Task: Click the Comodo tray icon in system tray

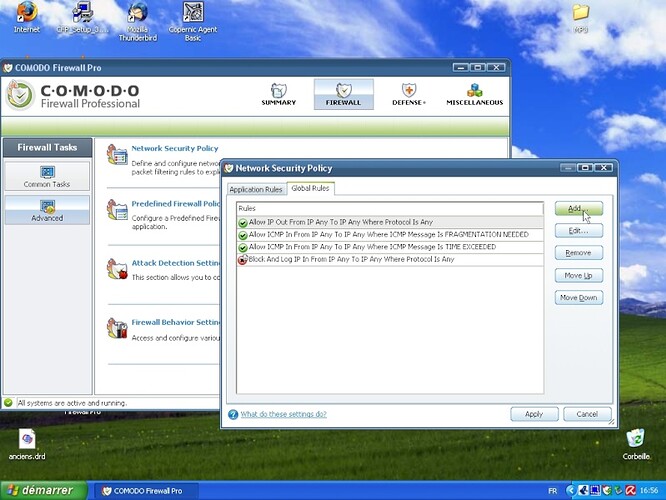Action: coord(607,491)
